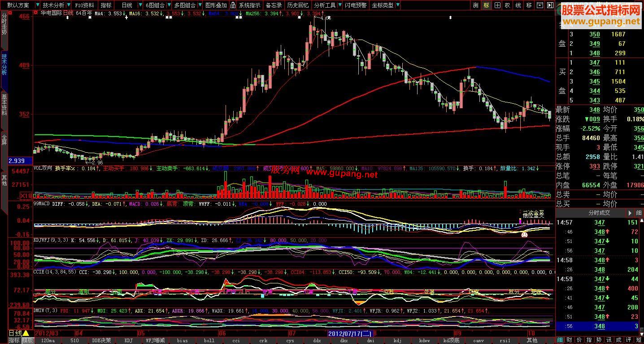The image size is (644, 344).
Task: Select the 模板 bottom tab
Action: coord(27,340)
